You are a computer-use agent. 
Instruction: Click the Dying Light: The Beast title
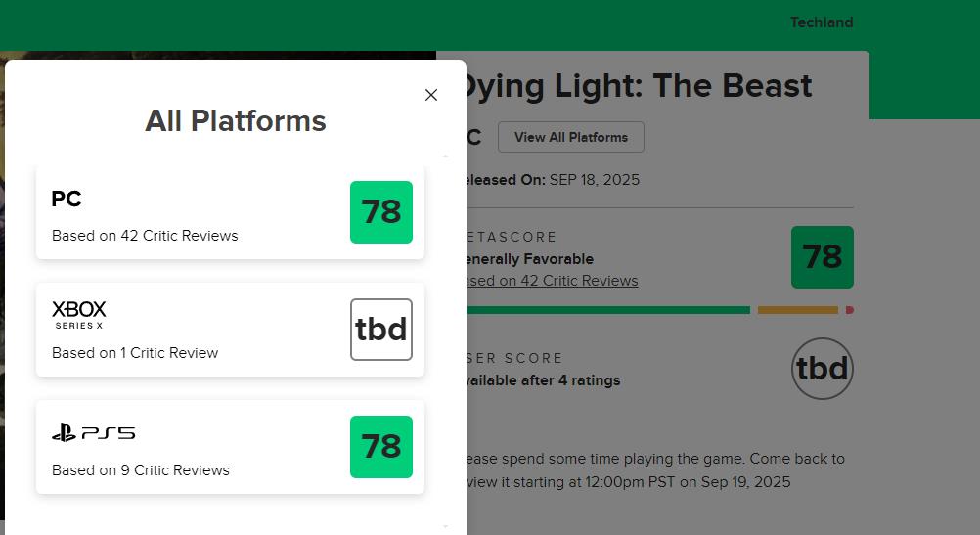[638, 86]
